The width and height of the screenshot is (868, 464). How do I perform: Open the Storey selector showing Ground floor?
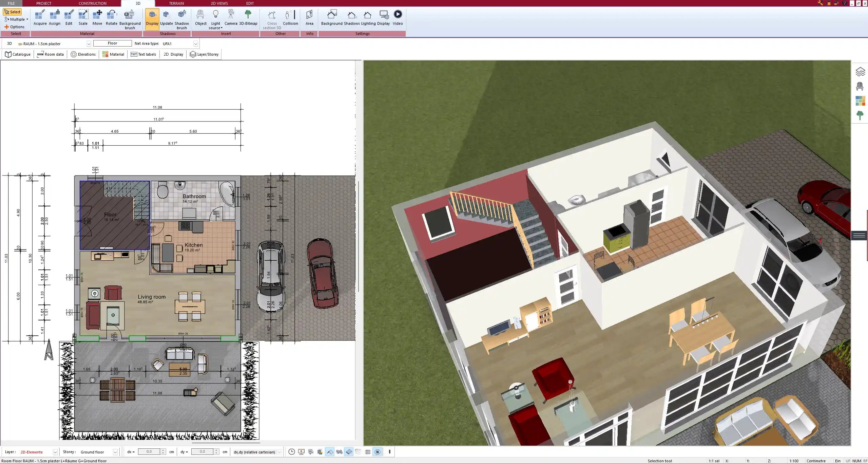pos(116,452)
